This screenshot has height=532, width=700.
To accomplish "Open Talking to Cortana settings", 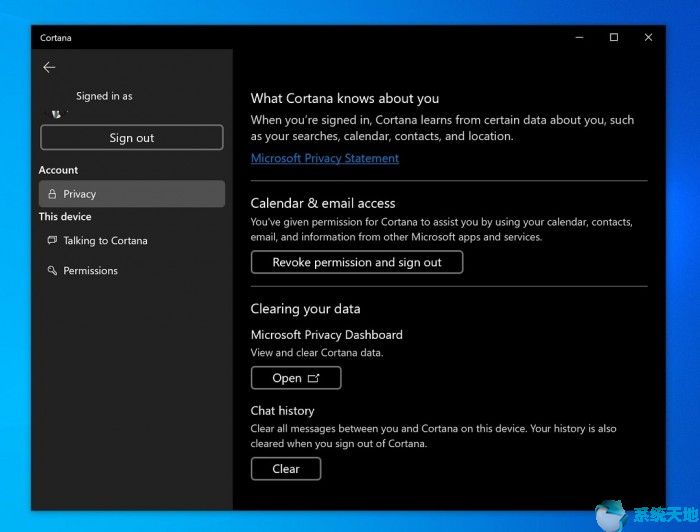I will click(x=132, y=241).
